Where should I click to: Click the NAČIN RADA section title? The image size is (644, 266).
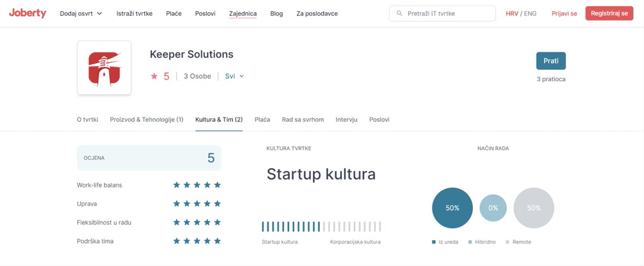(x=493, y=148)
